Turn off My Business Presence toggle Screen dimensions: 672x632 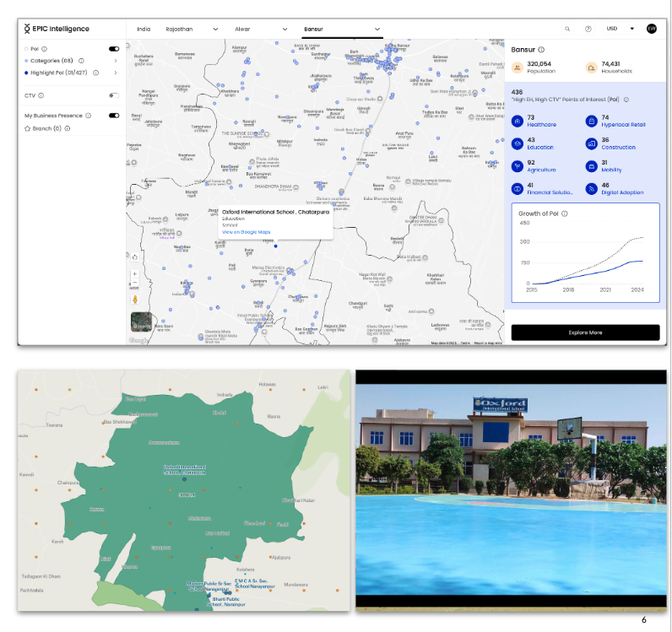pyautogui.click(x=114, y=116)
